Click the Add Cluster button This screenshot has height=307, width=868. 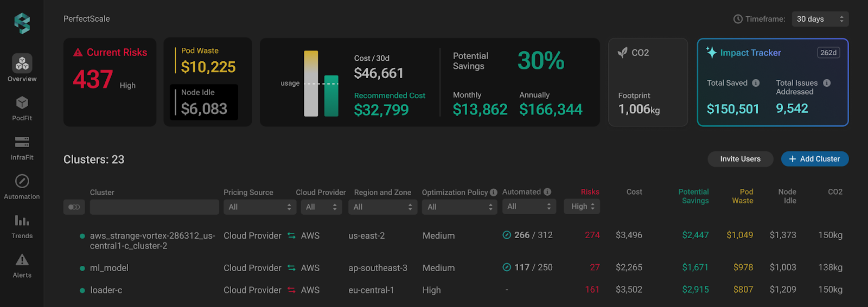click(815, 159)
